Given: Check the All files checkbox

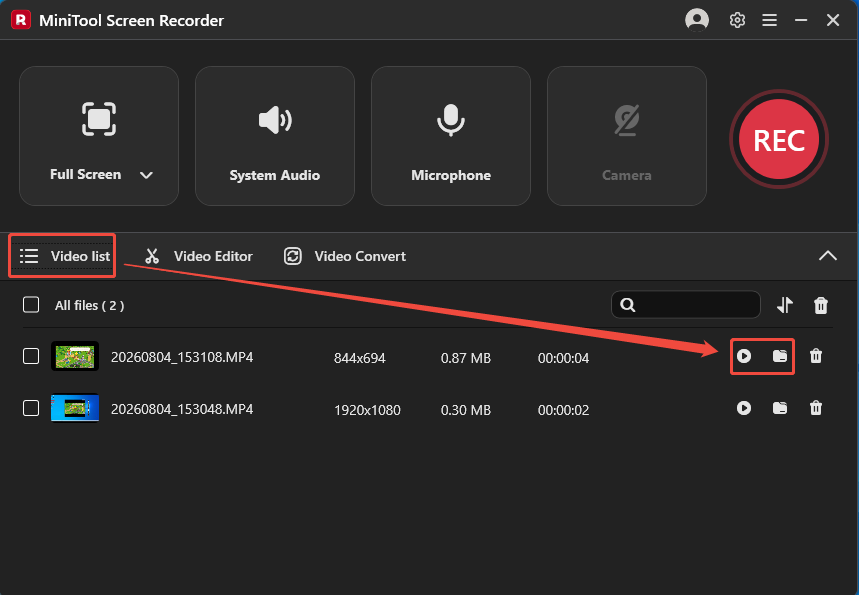Looking at the screenshot, I should point(31,305).
